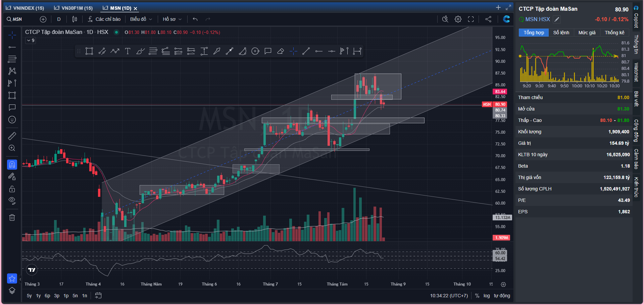Viewport: 644px width, 305px height.
Task: Set chart range to 1n
Action: click(x=85, y=296)
